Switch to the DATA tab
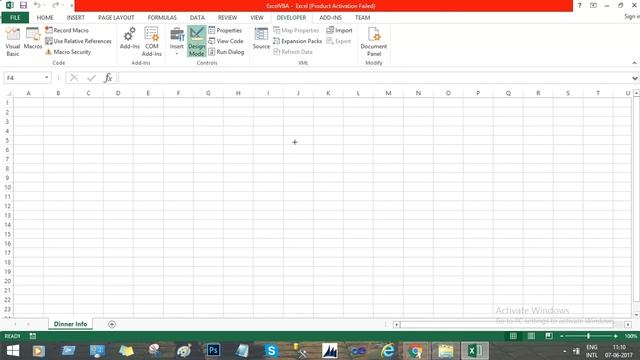The height and width of the screenshot is (360, 640). [x=197, y=18]
